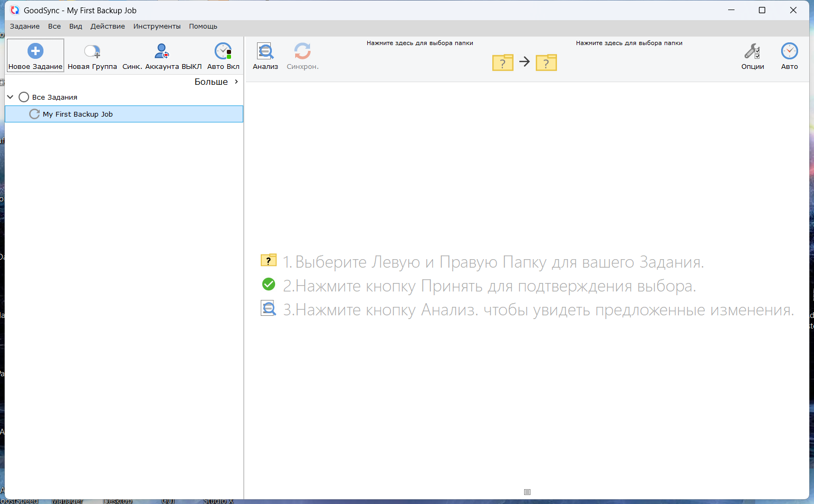Click left 'Нажмите здесь для выбора папки' text
This screenshot has width=814, height=504.
pos(420,43)
